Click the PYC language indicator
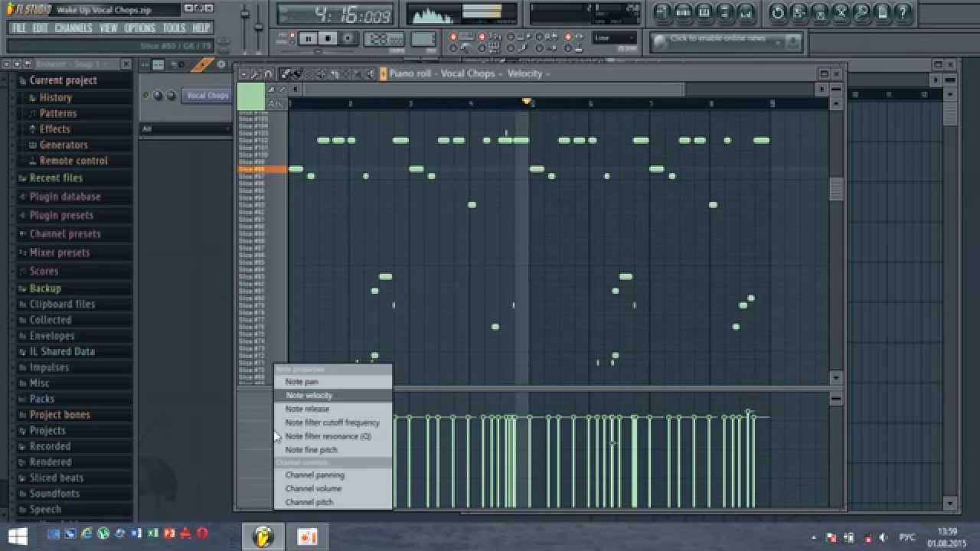This screenshot has height=551, width=980. pyautogui.click(x=906, y=537)
